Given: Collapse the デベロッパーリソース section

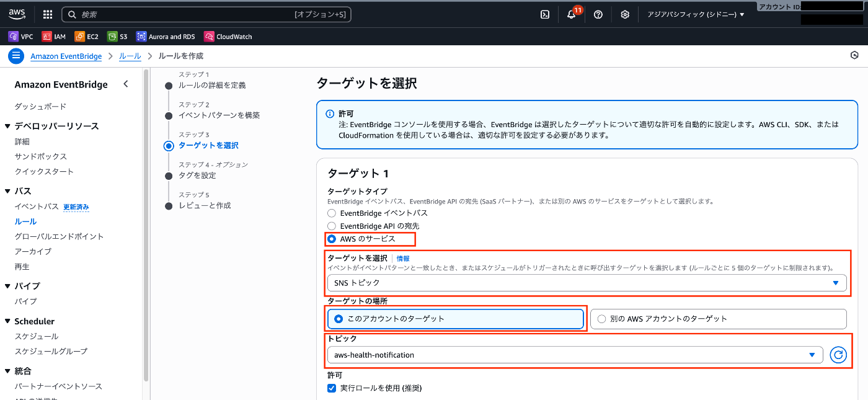Looking at the screenshot, I should point(8,127).
